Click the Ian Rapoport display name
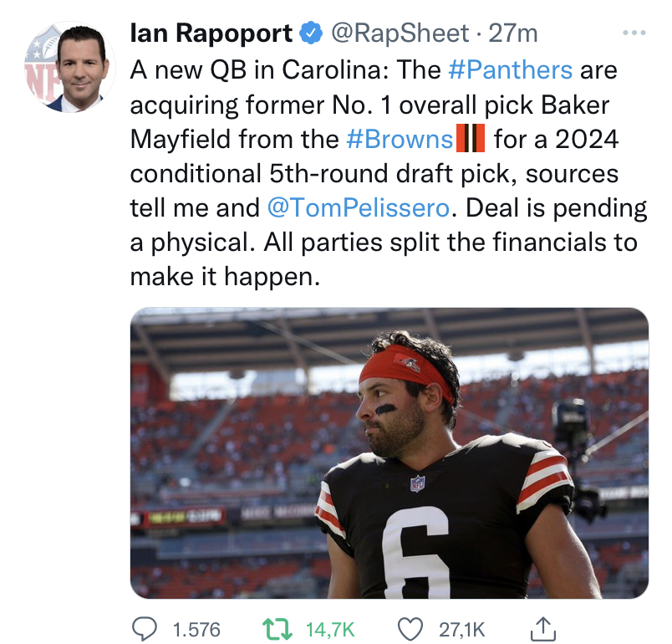The width and height of the screenshot is (672, 644). tap(211, 33)
